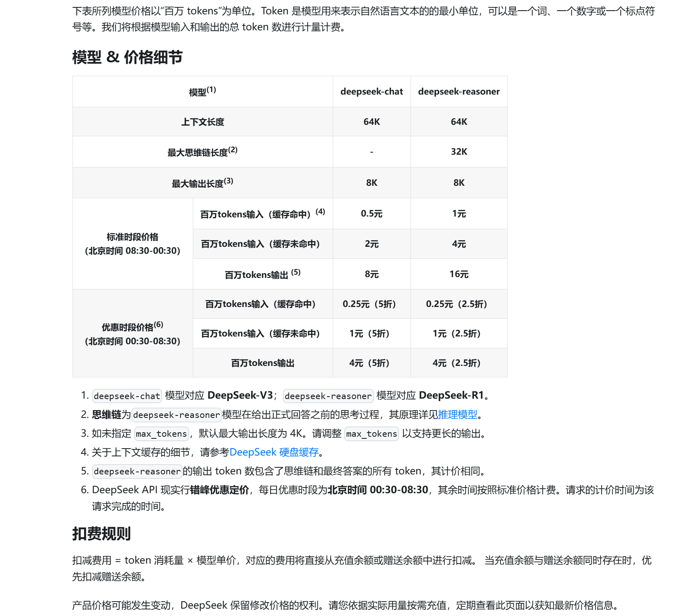Click the deepseek-chat code tag in footnote 1
The width and height of the screenshot is (684, 616).
click(127, 396)
